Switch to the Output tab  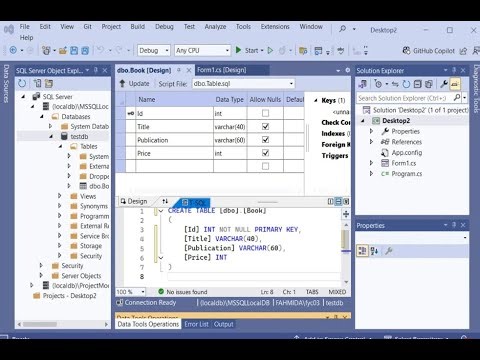(224, 324)
